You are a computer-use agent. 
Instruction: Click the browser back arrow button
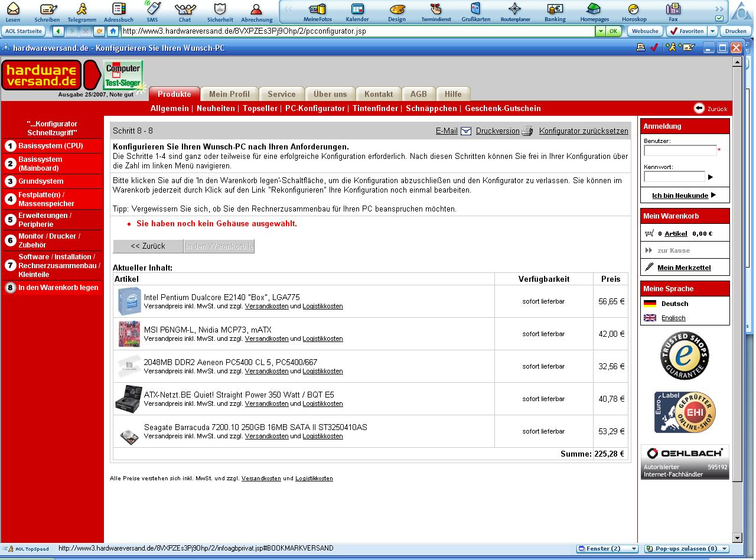click(x=58, y=31)
